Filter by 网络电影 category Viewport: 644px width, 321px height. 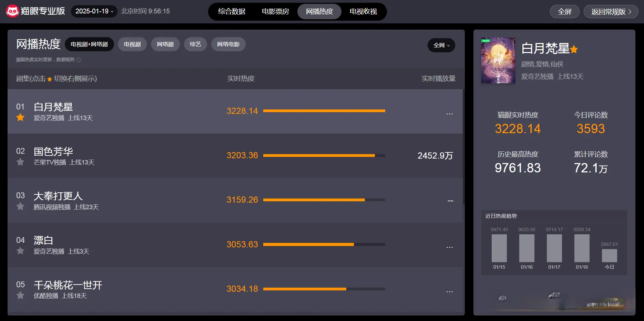click(228, 44)
